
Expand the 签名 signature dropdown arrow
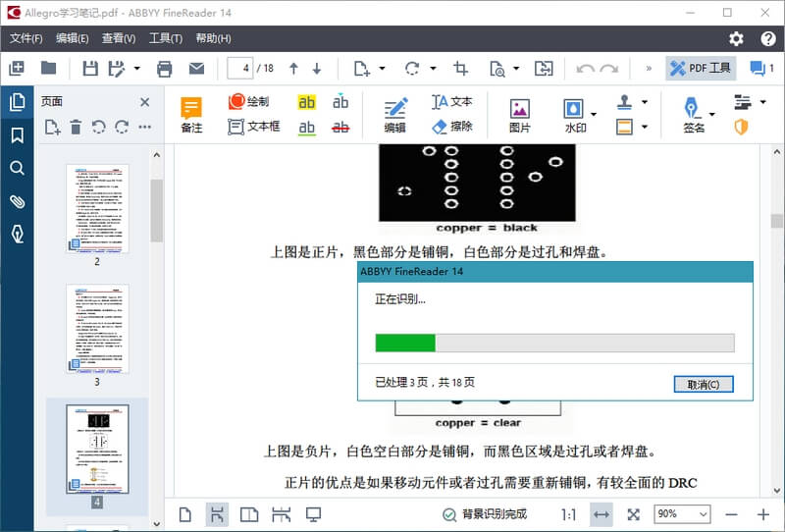pyautogui.click(x=711, y=114)
